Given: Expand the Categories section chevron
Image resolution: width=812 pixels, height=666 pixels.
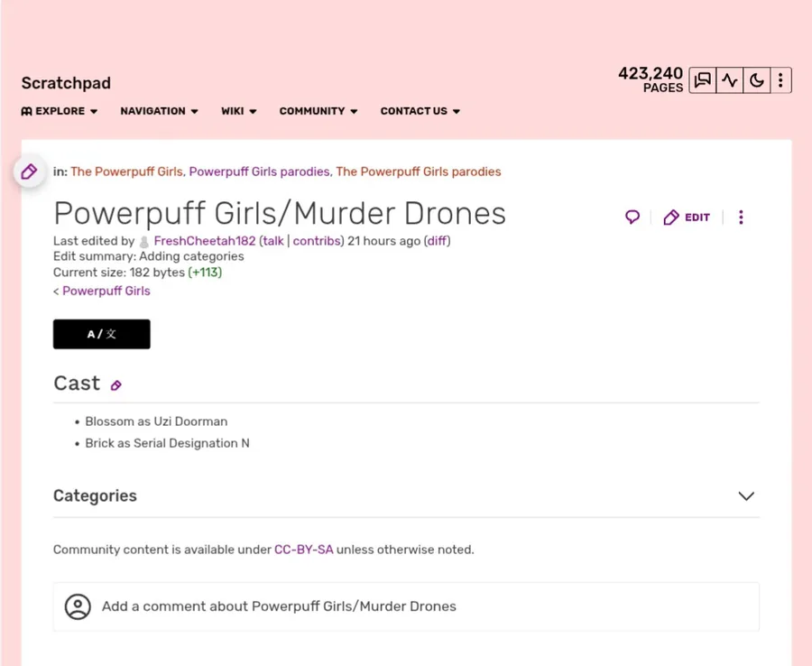Looking at the screenshot, I should tap(746, 496).
